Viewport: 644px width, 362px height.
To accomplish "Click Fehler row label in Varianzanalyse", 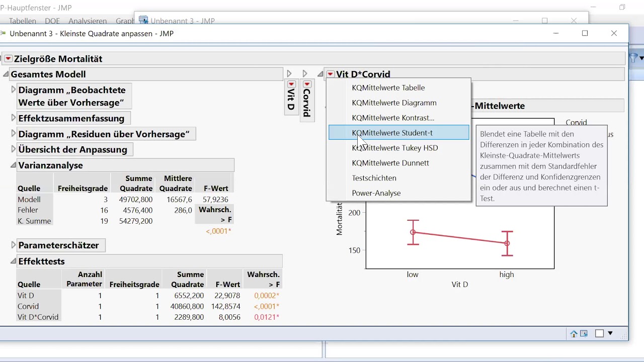I will click(28, 210).
